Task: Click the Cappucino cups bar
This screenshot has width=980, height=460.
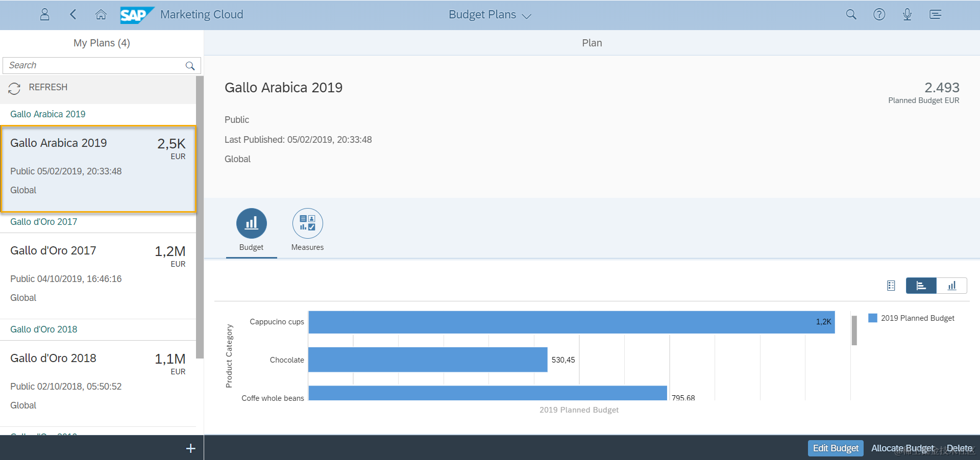Action: [x=572, y=322]
